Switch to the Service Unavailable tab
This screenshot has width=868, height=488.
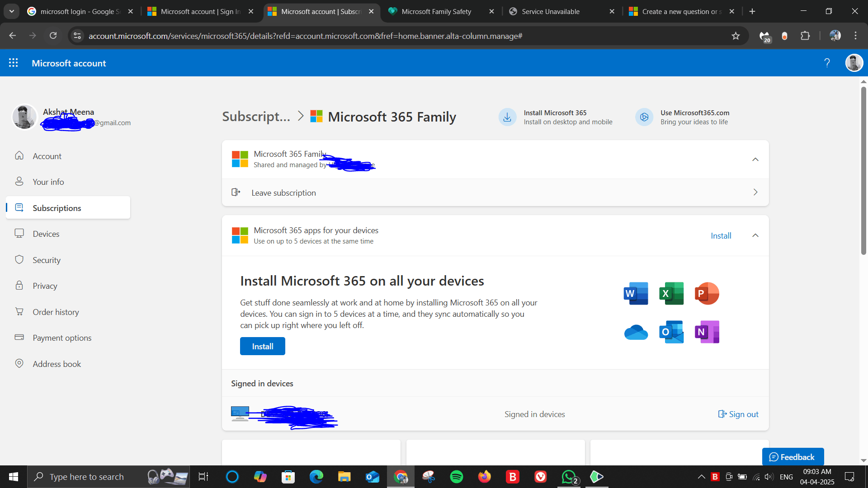point(550,11)
